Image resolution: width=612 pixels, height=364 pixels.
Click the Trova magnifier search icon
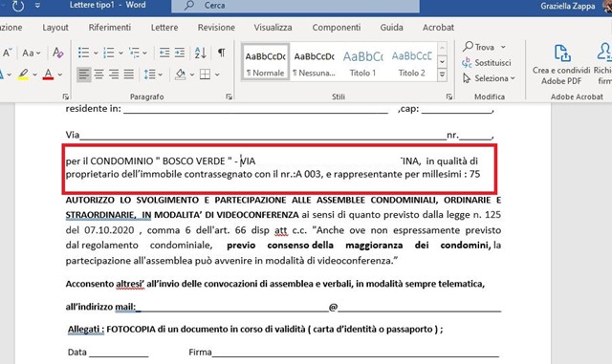[x=468, y=47]
